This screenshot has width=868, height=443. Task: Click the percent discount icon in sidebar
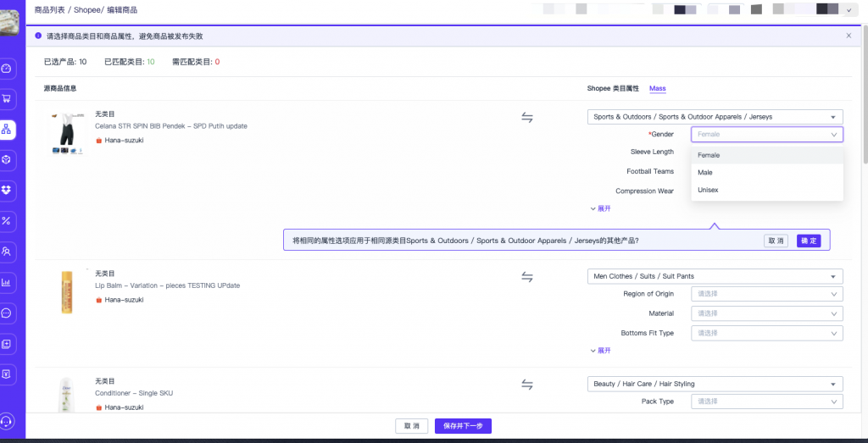pos(7,220)
